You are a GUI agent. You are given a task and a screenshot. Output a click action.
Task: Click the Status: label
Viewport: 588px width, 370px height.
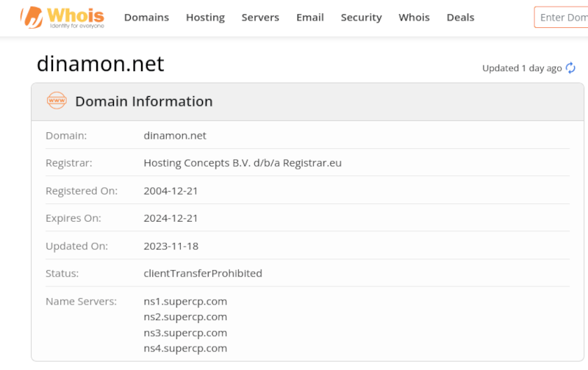tap(62, 273)
